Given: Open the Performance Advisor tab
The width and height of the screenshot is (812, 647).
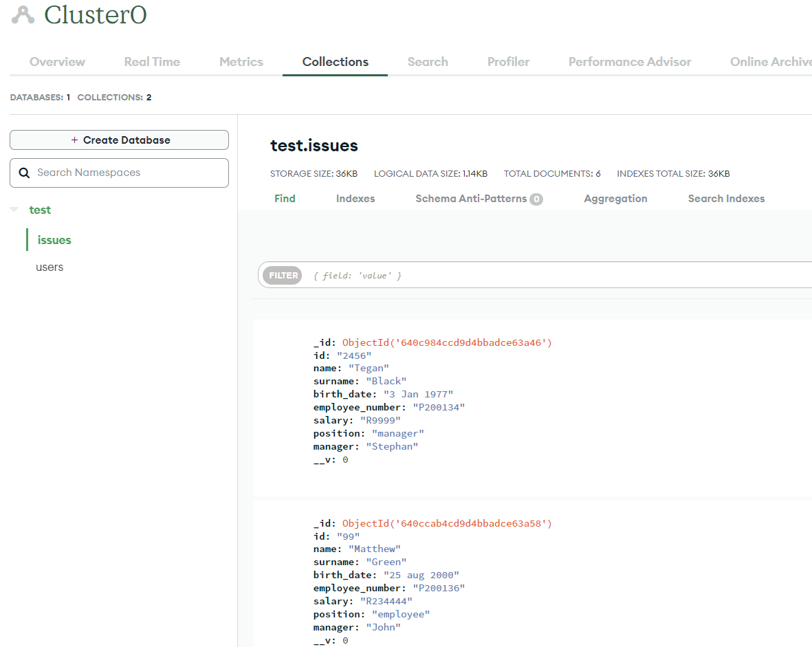Looking at the screenshot, I should click(630, 62).
